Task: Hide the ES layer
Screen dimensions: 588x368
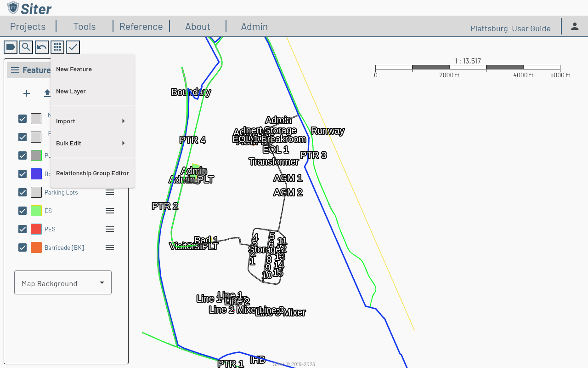Action: pyautogui.click(x=23, y=211)
